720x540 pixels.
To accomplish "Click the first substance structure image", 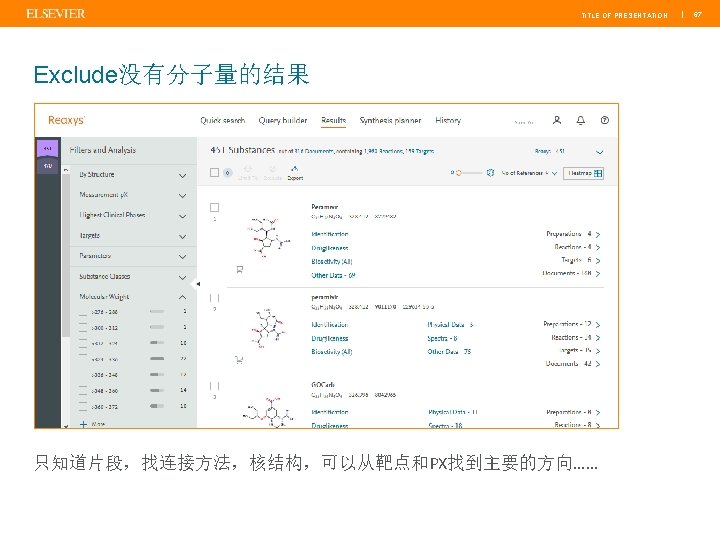I will pos(269,237).
